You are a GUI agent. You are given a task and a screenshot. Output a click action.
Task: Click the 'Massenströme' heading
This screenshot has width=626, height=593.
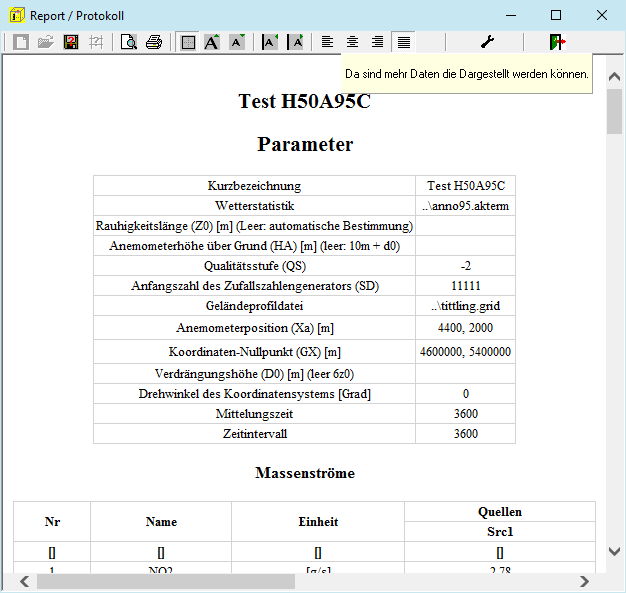[305, 473]
